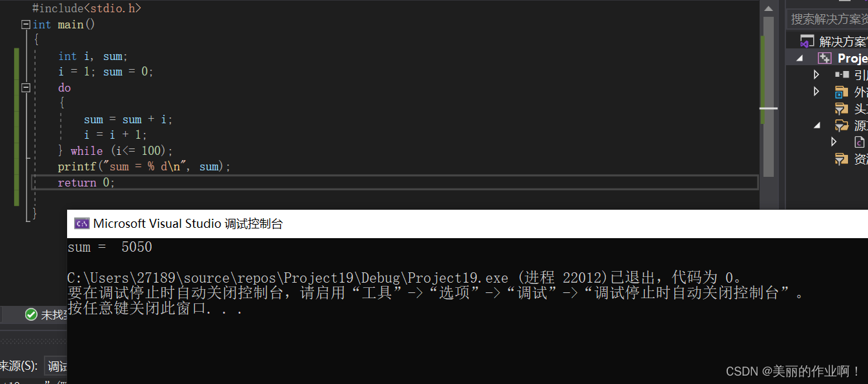The width and height of the screenshot is (868, 384).
Task: Click the debug console window icon
Action: (82, 224)
